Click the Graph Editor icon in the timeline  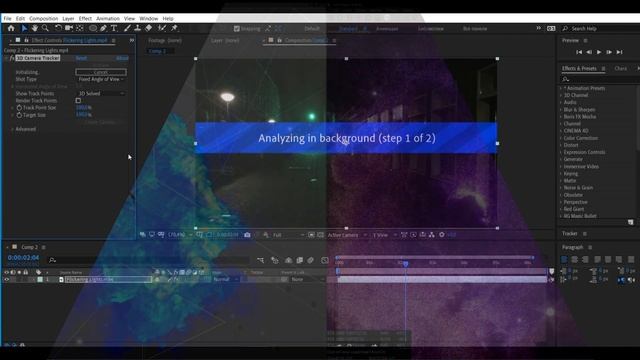tap(324, 260)
